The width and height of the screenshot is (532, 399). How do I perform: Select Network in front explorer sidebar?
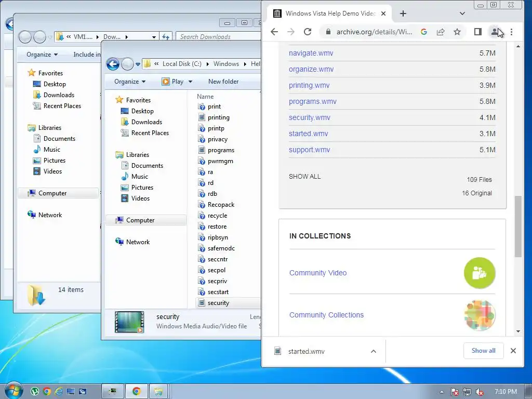138,242
